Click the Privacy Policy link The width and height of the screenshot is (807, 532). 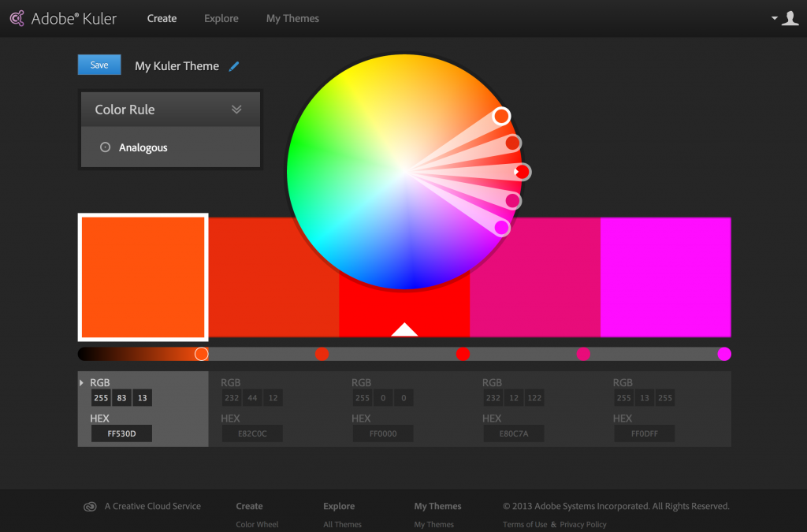pos(582,523)
